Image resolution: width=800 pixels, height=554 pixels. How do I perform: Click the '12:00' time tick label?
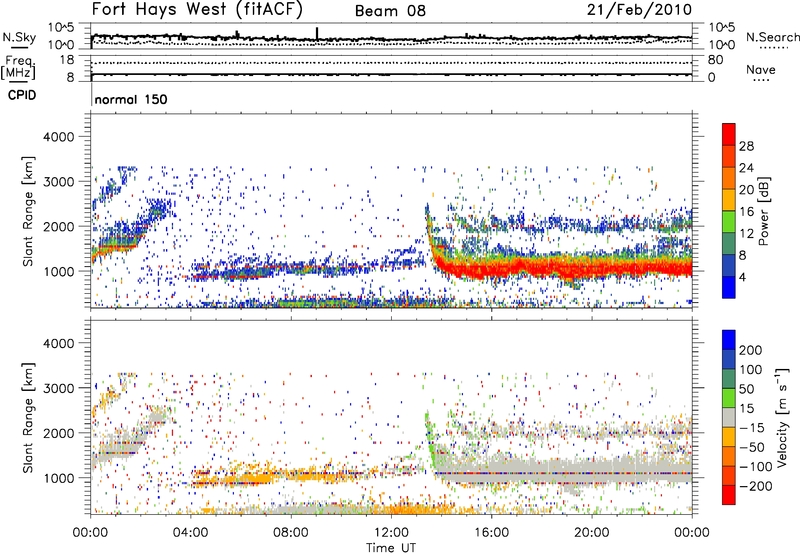[391, 533]
